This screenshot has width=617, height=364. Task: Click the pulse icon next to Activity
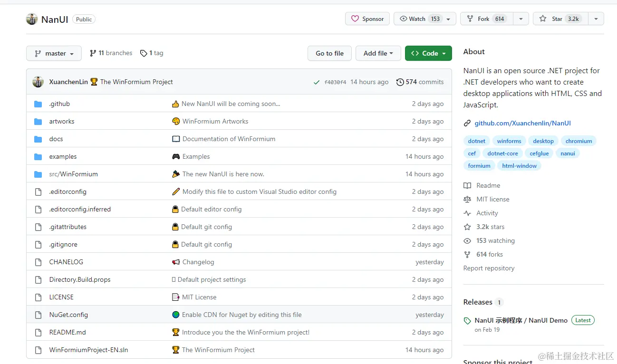click(467, 213)
